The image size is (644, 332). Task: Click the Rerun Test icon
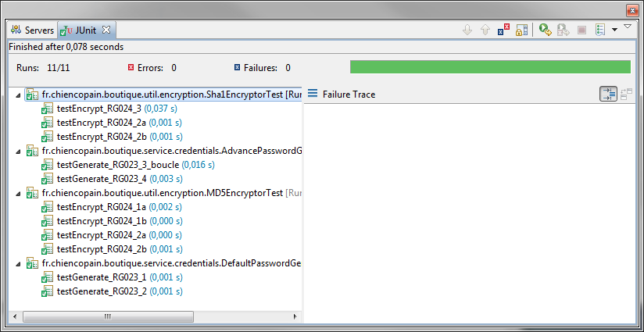546,30
